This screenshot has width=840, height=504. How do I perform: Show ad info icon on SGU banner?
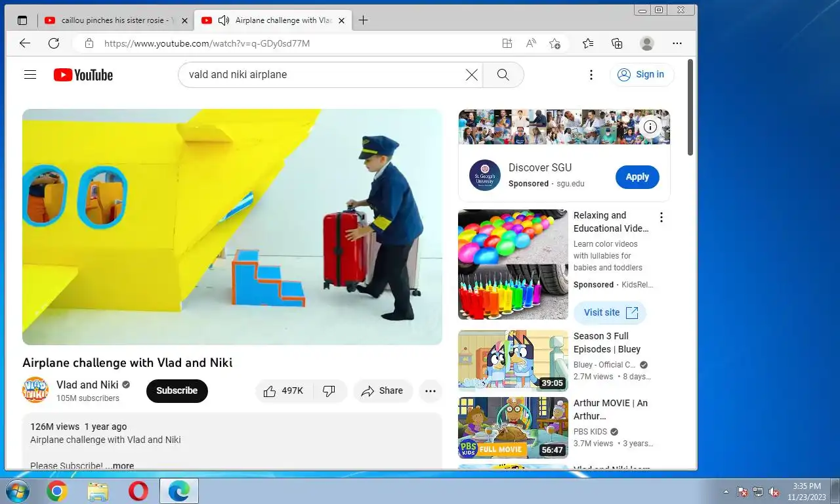point(650,127)
